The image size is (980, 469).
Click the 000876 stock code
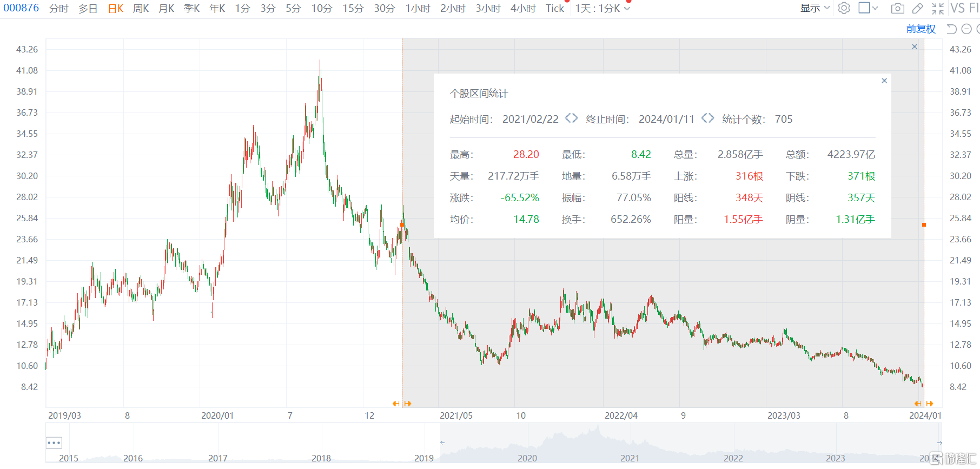(x=21, y=8)
